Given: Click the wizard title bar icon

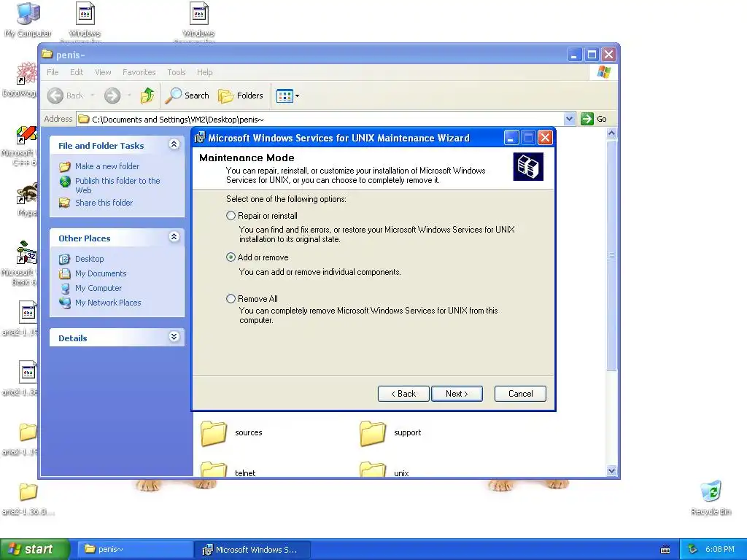Looking at the screenshot, I should click(x=200, y=138).
